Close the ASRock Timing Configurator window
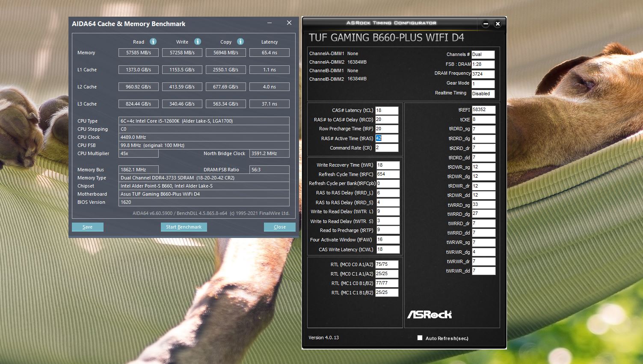643x364 pixels. tap(498, 24)
